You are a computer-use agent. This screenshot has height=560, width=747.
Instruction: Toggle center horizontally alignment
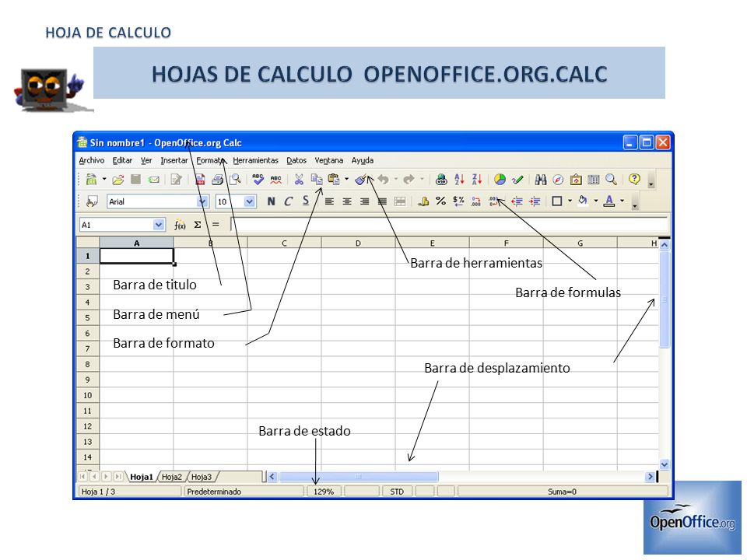pos(347,201)
